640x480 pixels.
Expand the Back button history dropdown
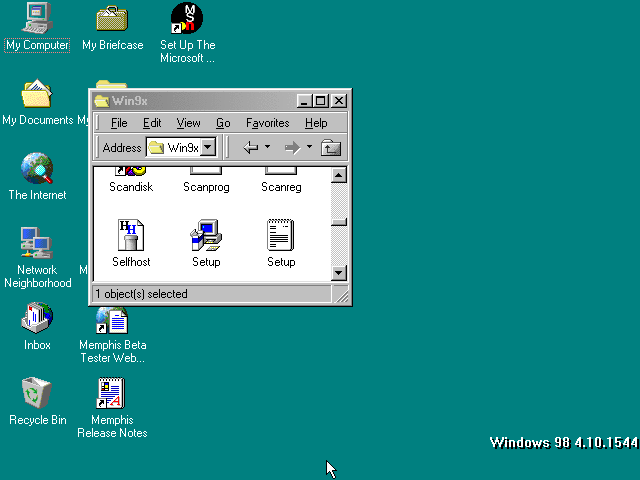pyautogui.click(x=267, y=146)
